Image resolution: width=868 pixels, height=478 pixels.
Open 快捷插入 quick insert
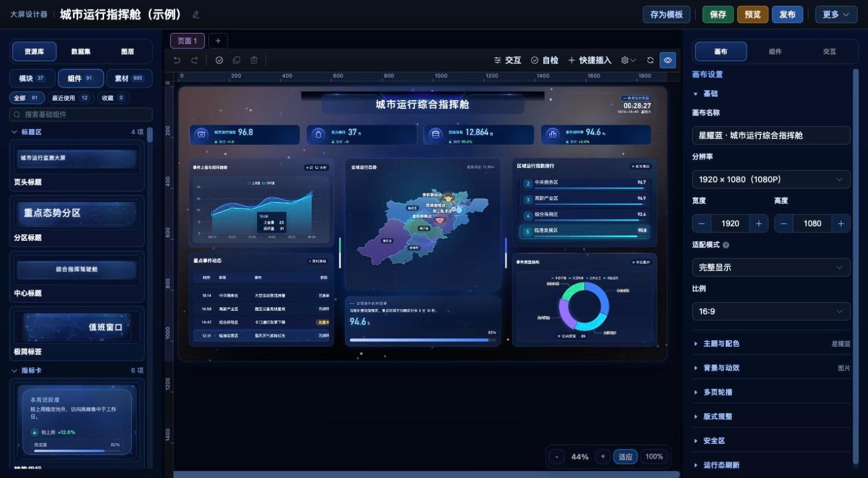[590, 60]
